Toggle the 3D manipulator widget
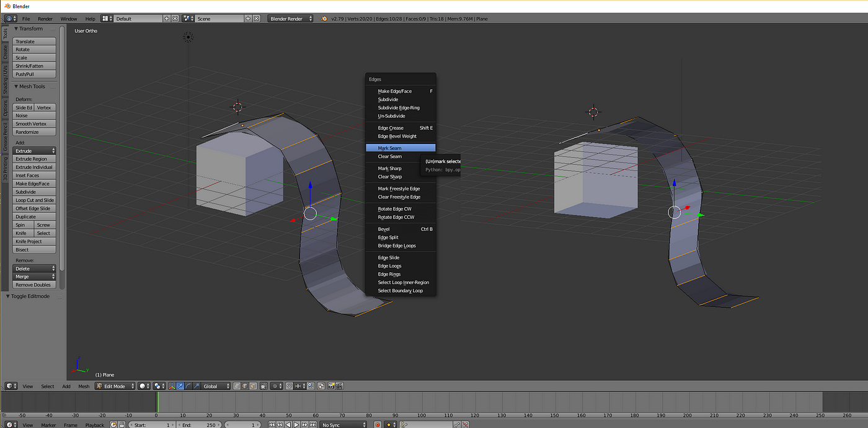This screenshot has width=868, height=428. 172,386
